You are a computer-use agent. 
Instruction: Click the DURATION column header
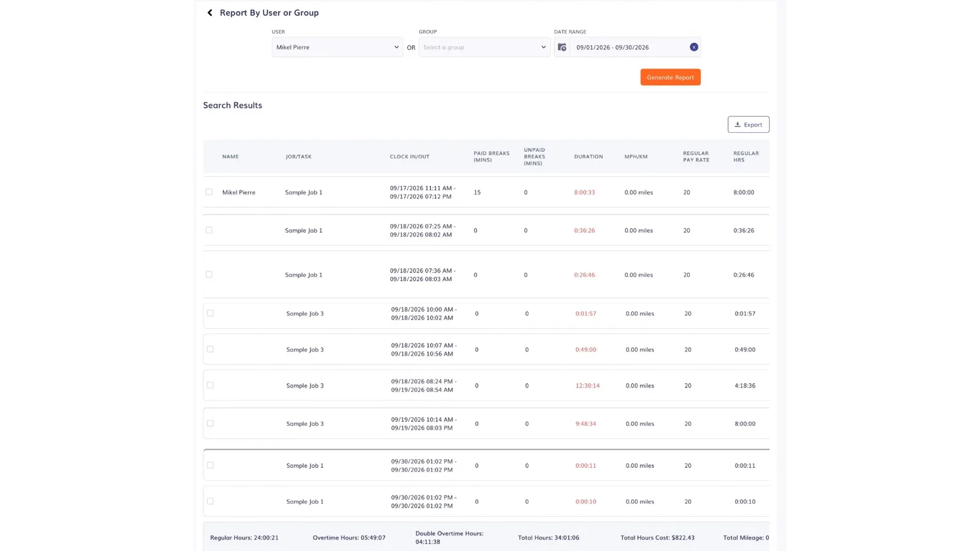pyautogui.click(x=588, y=157)
